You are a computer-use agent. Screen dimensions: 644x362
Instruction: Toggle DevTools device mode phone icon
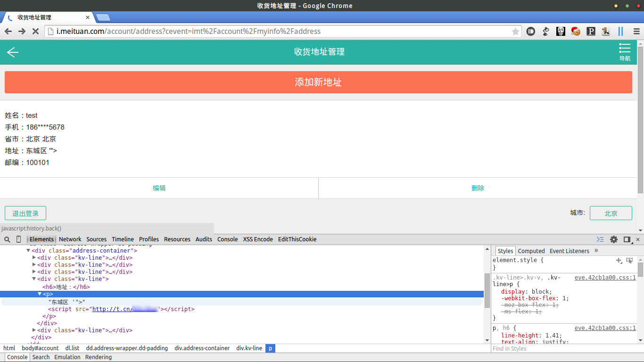[x=19, y=239]
